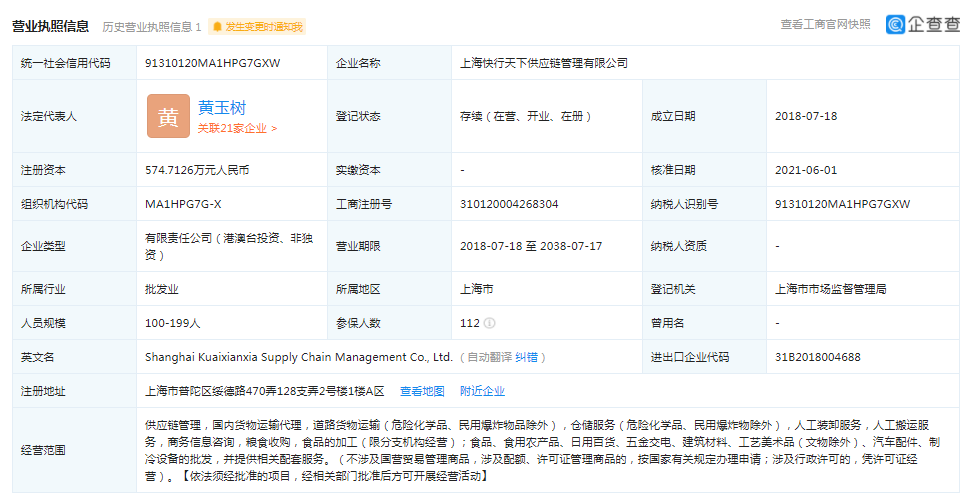Screen dimensions: 971x496
Task: Click the 进出口企业代码 label cell
Action: click(x=705, y=357)
